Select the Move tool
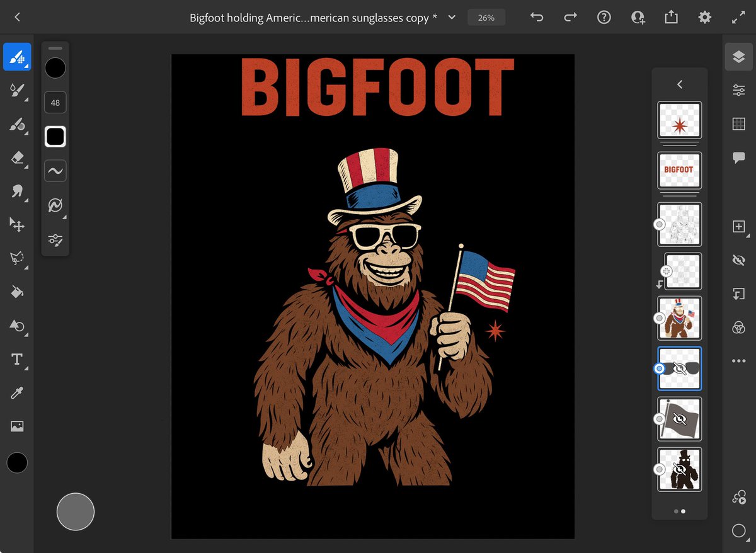The width and height of the screenshot is (756, 553). pos(17,224)
